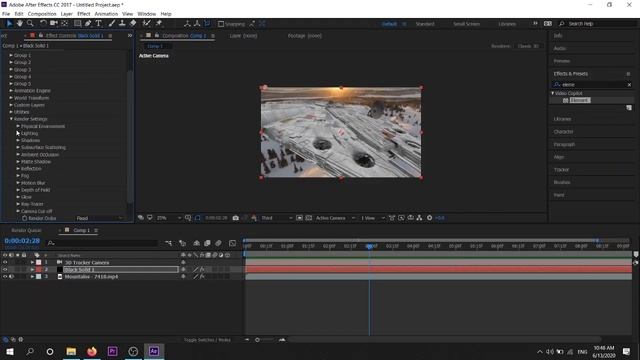Mute audio of Mountains mp4 layer

click(x=11, y=276)
